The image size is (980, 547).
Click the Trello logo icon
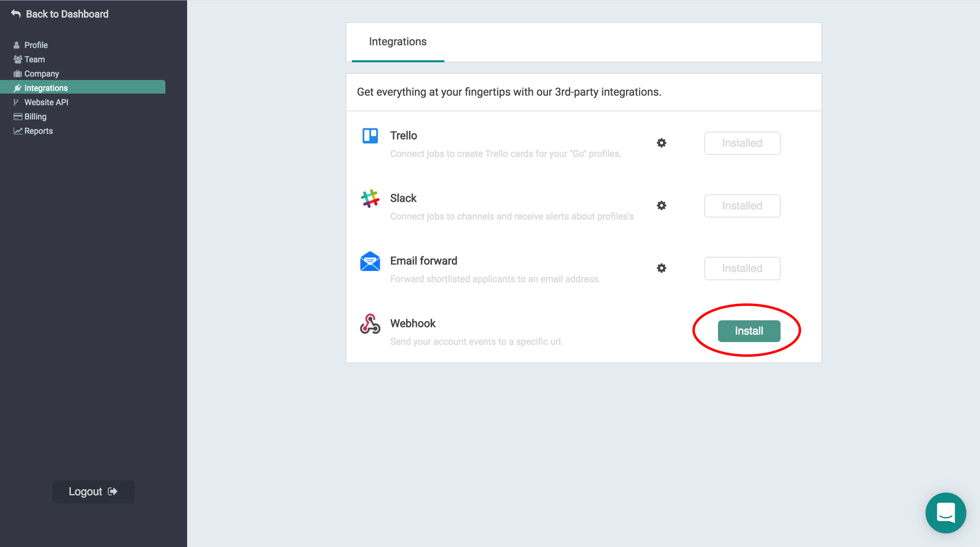pyautogui.click(x=370, y=136)
